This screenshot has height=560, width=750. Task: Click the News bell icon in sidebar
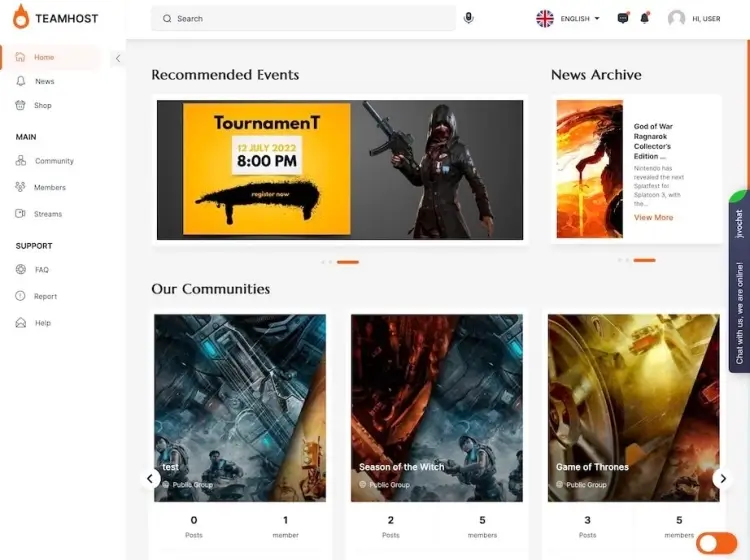pos(21,81)
